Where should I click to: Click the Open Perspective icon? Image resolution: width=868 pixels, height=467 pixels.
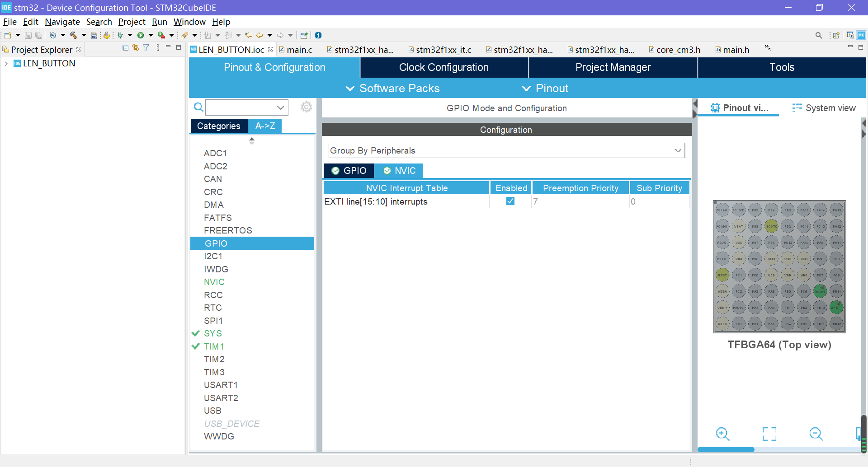[x=836, y=35]
